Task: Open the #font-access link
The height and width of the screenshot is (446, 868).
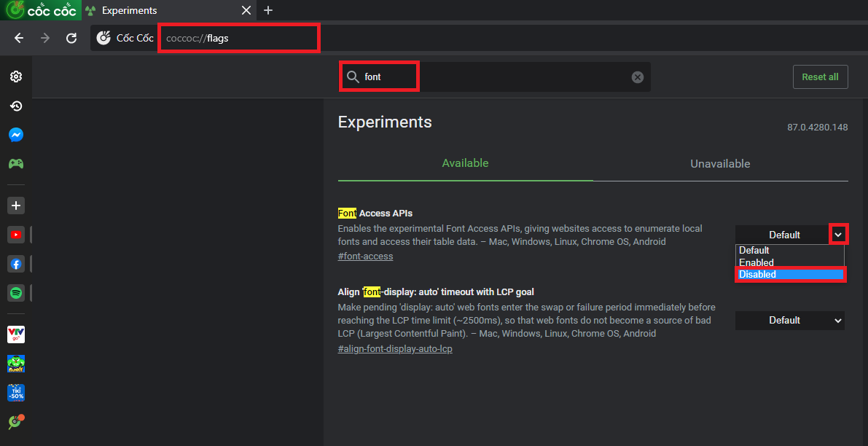Action: coord(365,257)
